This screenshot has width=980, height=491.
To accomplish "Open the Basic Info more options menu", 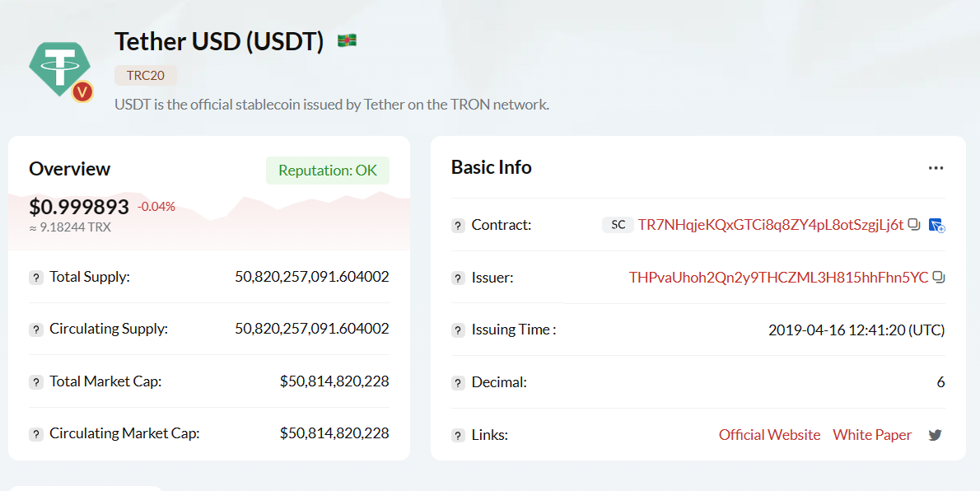I will [x=936, y=167].
